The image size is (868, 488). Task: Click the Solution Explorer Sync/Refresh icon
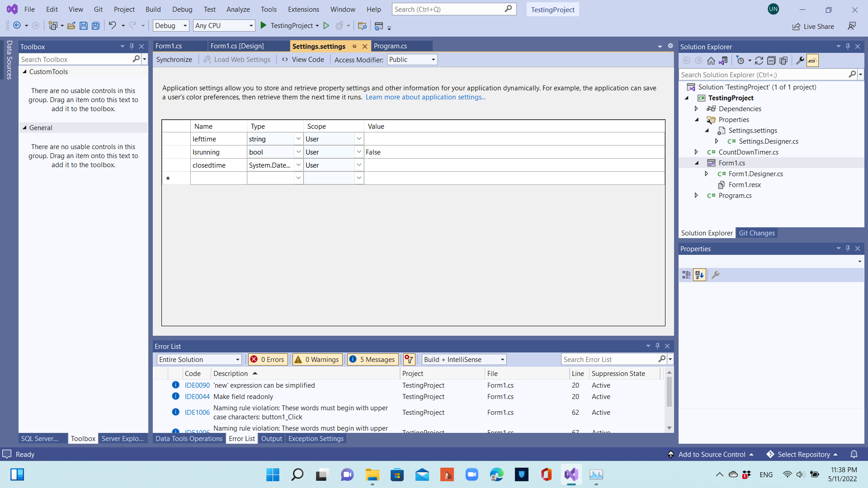(x=759, y=61)
